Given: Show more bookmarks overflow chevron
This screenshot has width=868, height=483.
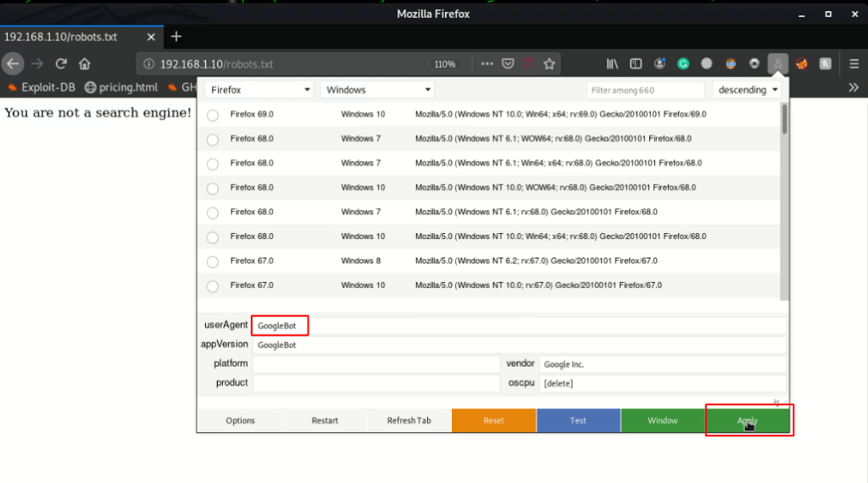Looking at the screenshot, I should [x=854, y=87].
